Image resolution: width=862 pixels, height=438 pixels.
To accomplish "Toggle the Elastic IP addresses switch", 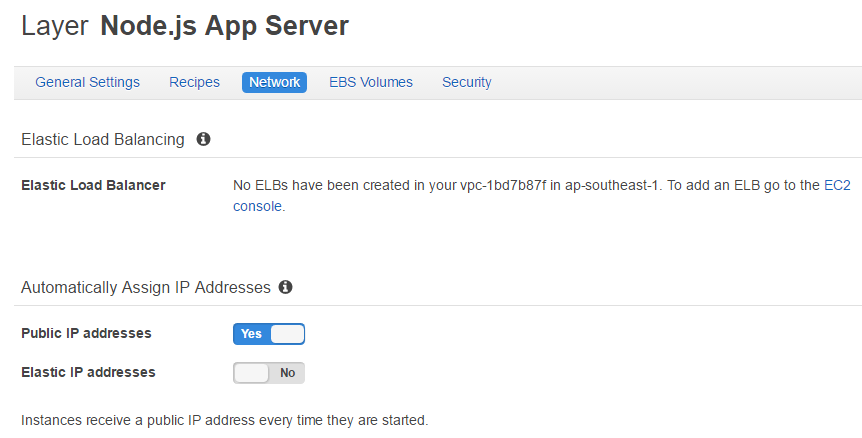I will (269, 373).
